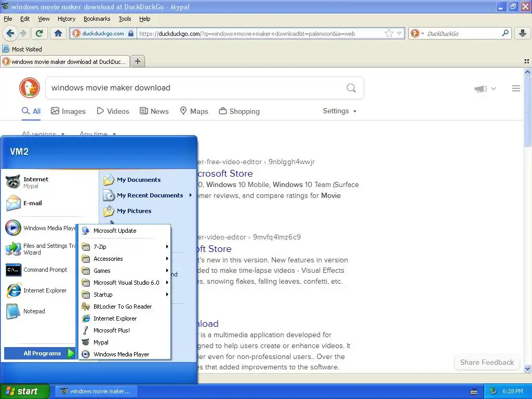
Task: Open the dropdown beside the megaphone icon
Action: [x=494, y=89]
